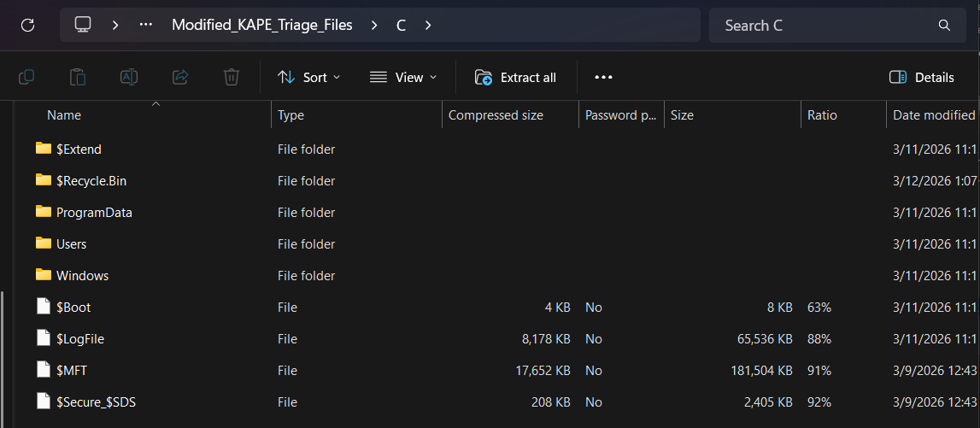Click the Copy icon in toolbar

[26, 77]
